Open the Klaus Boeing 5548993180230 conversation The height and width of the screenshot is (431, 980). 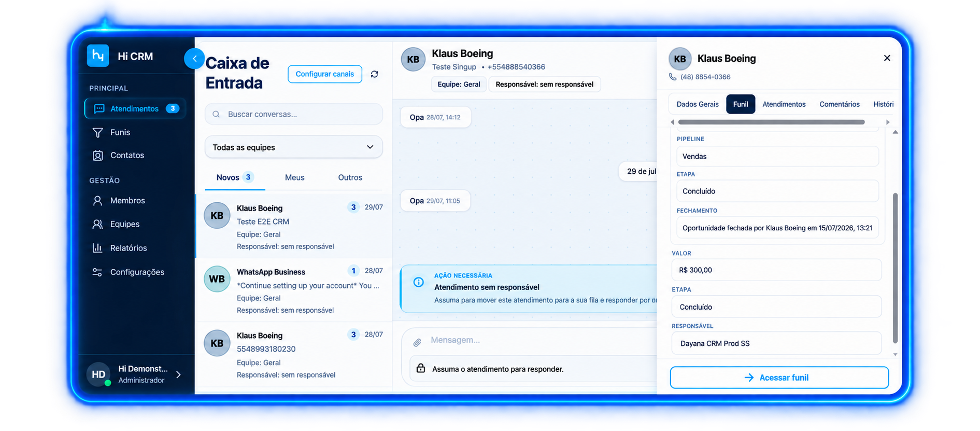coord(294,354)
